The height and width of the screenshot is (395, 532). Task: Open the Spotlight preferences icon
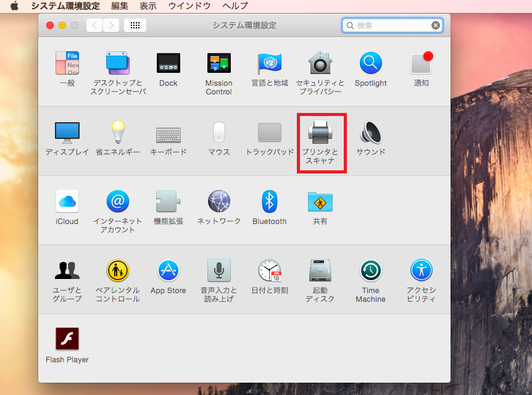pyautogui.click(x=370, y=64)
